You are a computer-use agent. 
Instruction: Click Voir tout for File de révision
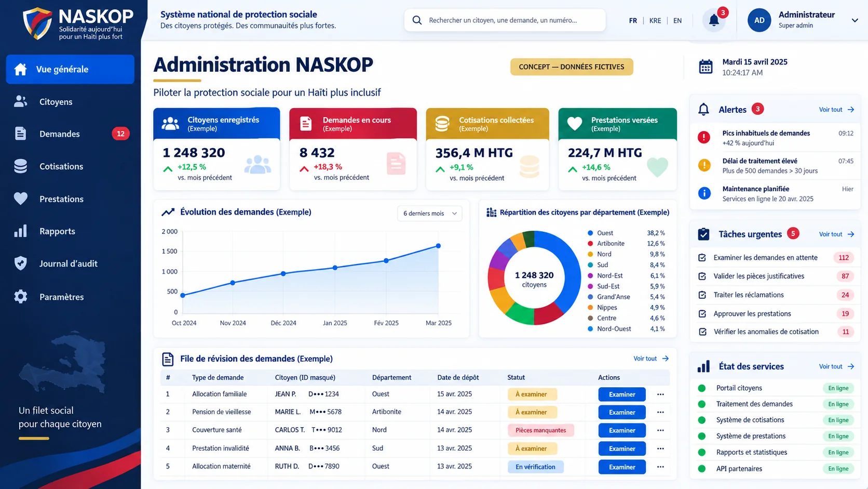pyautogui.click(x=651, y=359)
